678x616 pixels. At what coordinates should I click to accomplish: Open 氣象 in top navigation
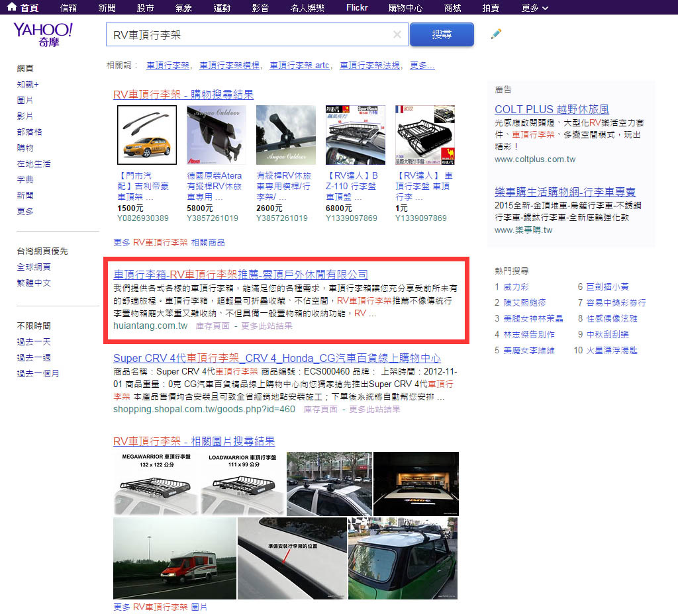183,8
